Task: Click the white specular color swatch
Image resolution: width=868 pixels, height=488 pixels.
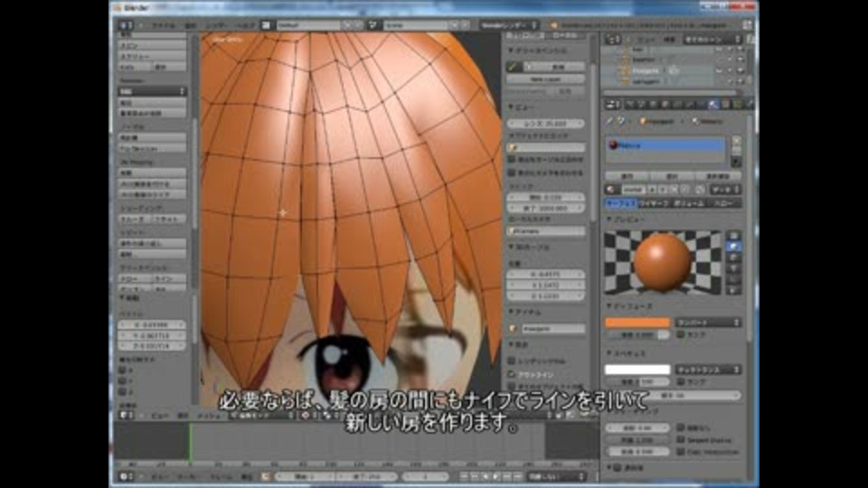Action: click(637, 369)
